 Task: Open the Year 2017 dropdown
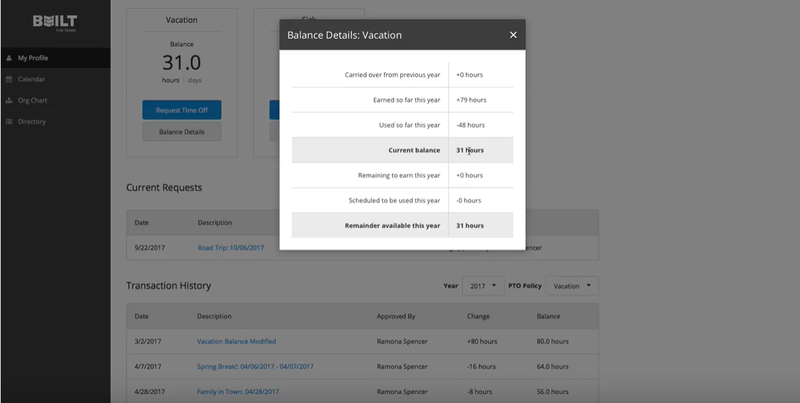pos(483,286)
